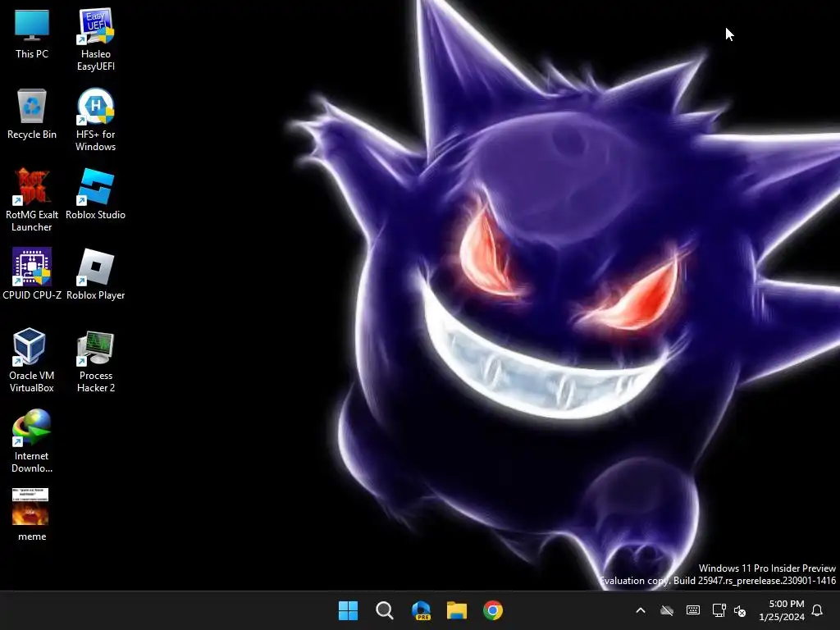Open the Windows Start menu
The height and width of the screenshot is (630, 840).
point(348,610)
